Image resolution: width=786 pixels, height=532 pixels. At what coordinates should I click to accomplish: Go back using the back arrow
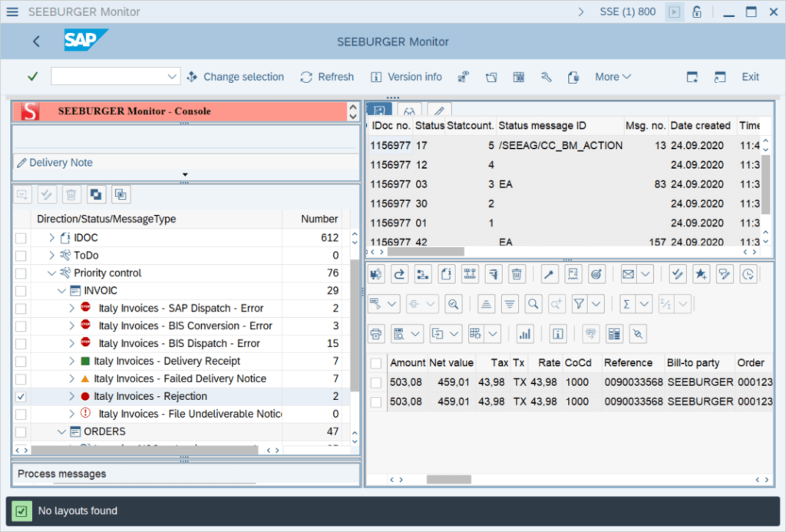[x=36, y=41]
